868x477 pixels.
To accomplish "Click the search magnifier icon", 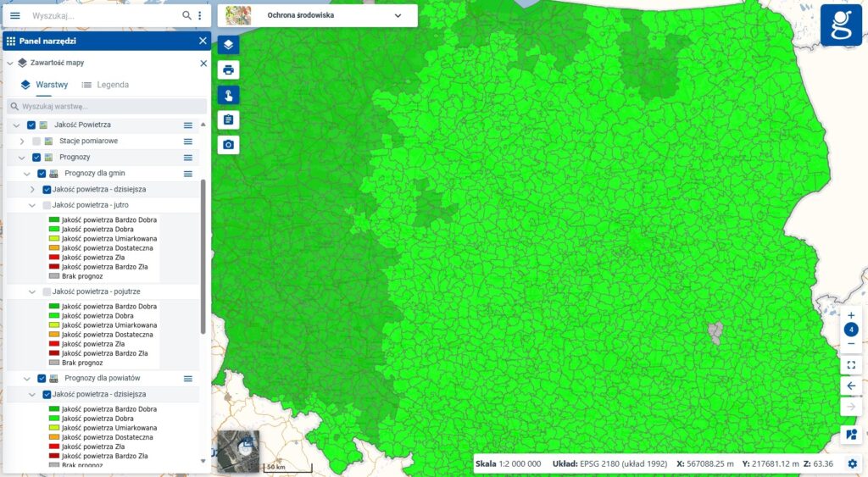I will tap(186, 15).
